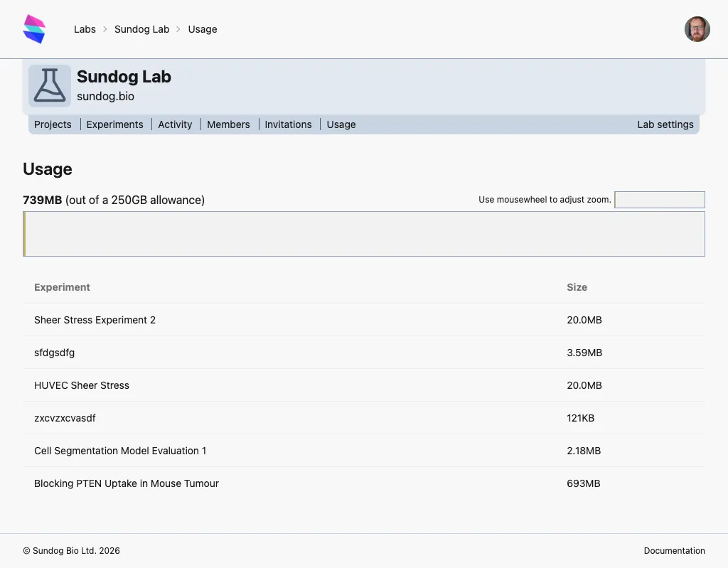Click the Sundog Bio logo icon
Viewport: 728px width, 568px height.
point(34,29)
